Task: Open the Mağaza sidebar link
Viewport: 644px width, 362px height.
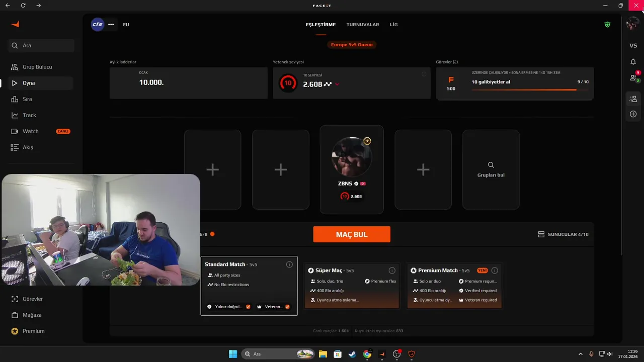Action: (x=41, y=315)
